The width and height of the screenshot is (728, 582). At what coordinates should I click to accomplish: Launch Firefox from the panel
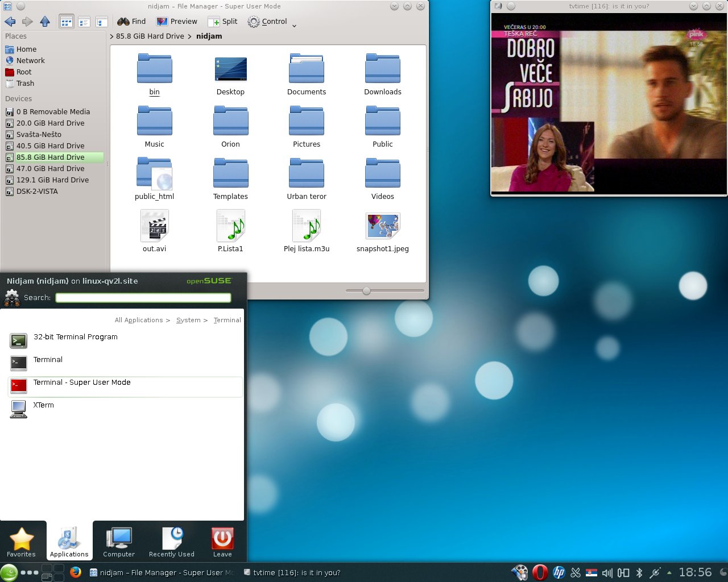76,572
